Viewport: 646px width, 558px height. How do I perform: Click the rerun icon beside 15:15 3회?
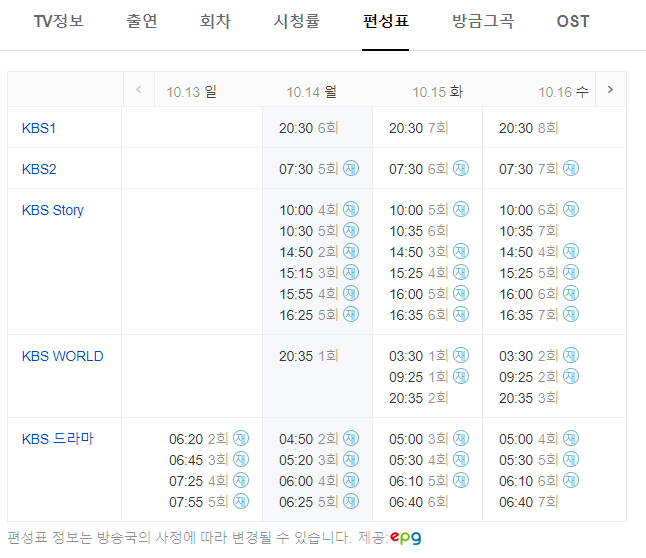[351, 272]
